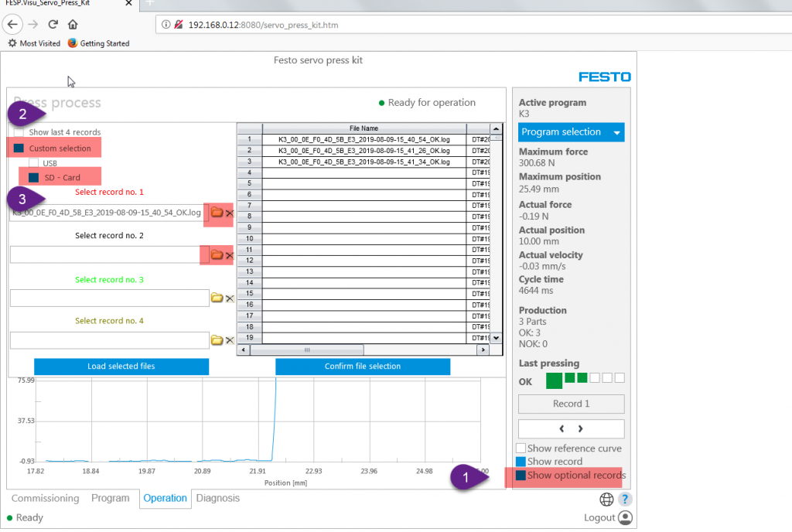The height and width of the screenshot is (532, 792).
Task: Click the file list scroll left arrow
Action: coord(244,350)
